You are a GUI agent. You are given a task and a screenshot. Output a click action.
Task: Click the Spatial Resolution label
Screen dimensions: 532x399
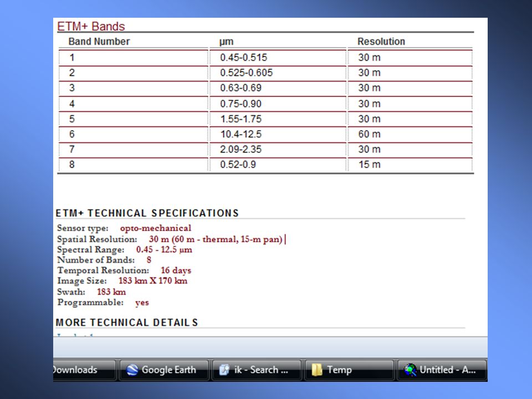(x=97, y=239)
